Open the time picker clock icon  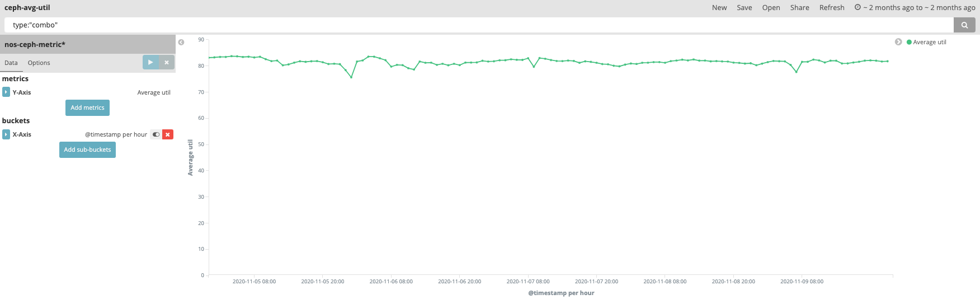(x=858, y=7)
